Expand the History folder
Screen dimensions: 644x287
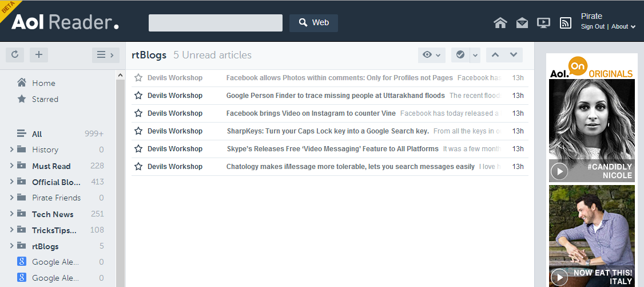click(11, 150)
